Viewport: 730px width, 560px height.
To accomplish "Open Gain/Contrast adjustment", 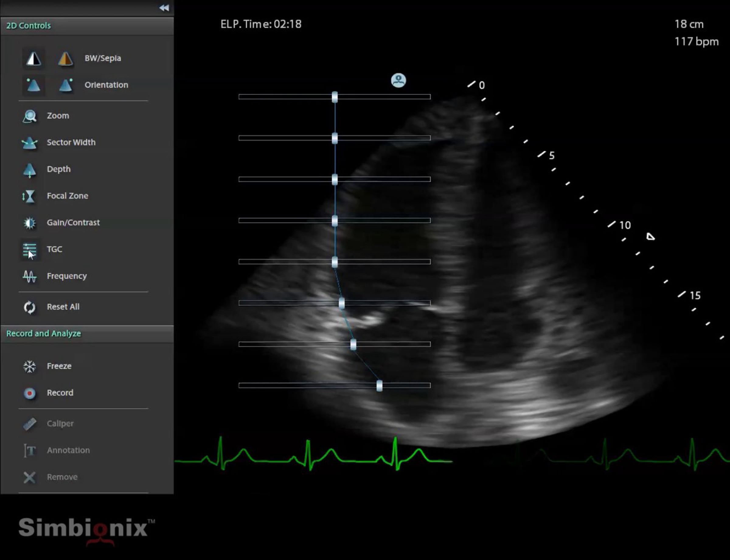I will (30, 223).
